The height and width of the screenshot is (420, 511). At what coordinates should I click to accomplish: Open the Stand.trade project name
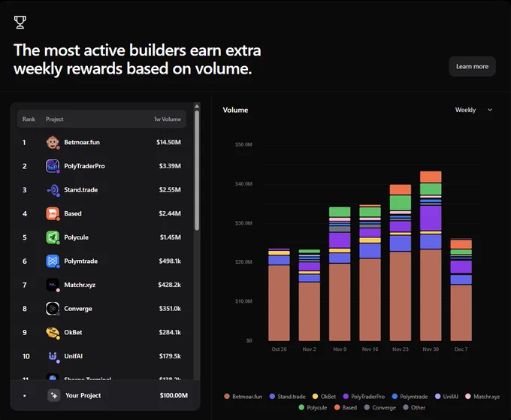coord(81,190)
